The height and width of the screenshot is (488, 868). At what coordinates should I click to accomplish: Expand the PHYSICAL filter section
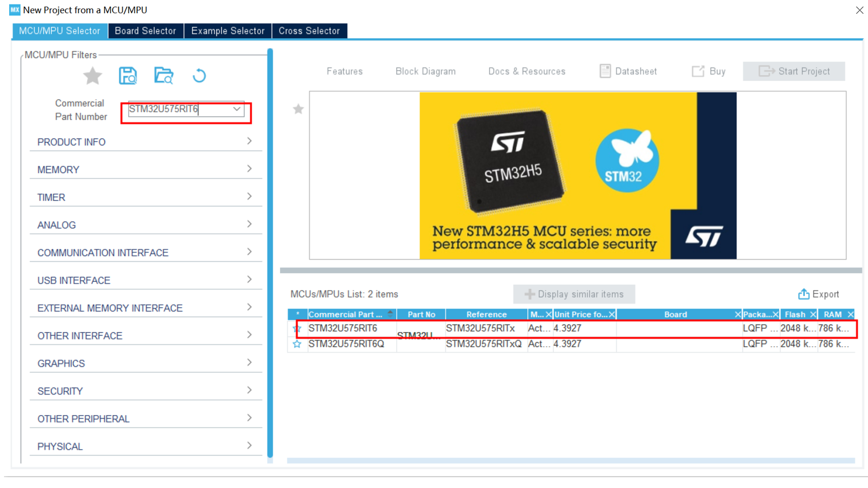coord(146,446)
